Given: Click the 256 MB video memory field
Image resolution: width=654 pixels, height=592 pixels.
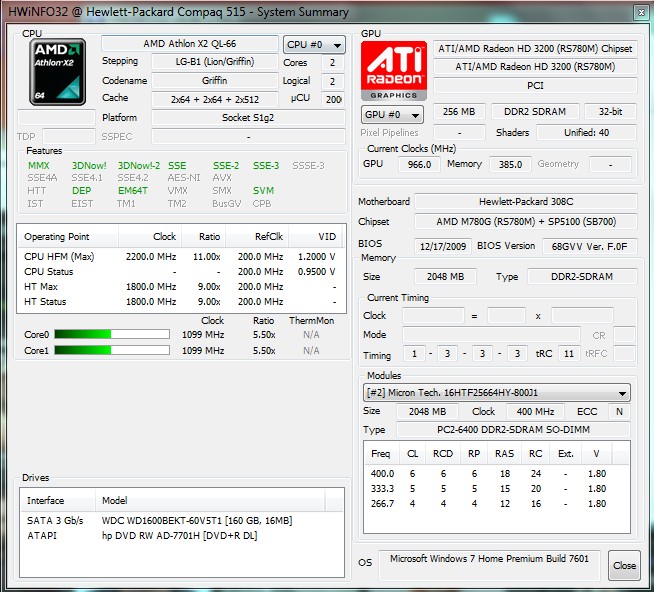Looking at the screenshot, I should pyautogui.click(x=459, y=111).
